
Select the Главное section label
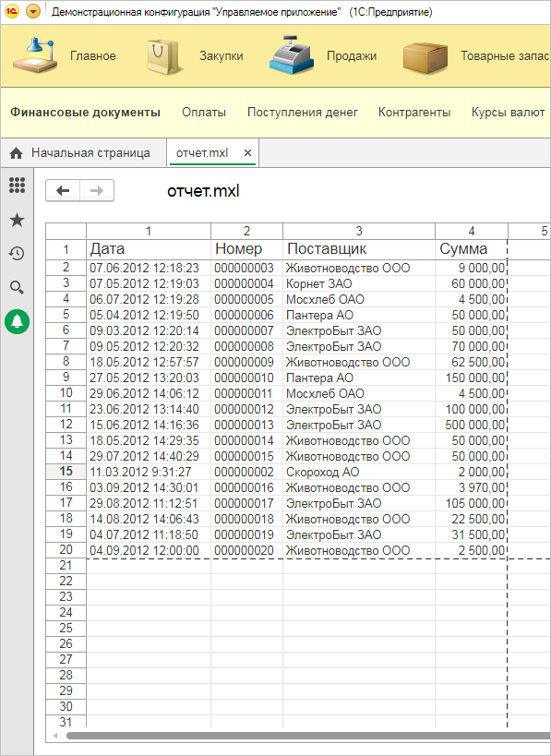point(93,56)
